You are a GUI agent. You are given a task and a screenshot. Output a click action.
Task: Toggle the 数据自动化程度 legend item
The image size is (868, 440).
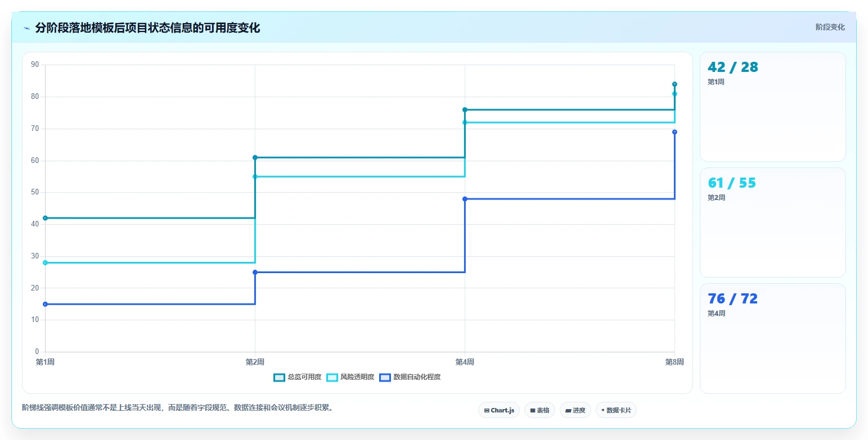coord(410,377)
